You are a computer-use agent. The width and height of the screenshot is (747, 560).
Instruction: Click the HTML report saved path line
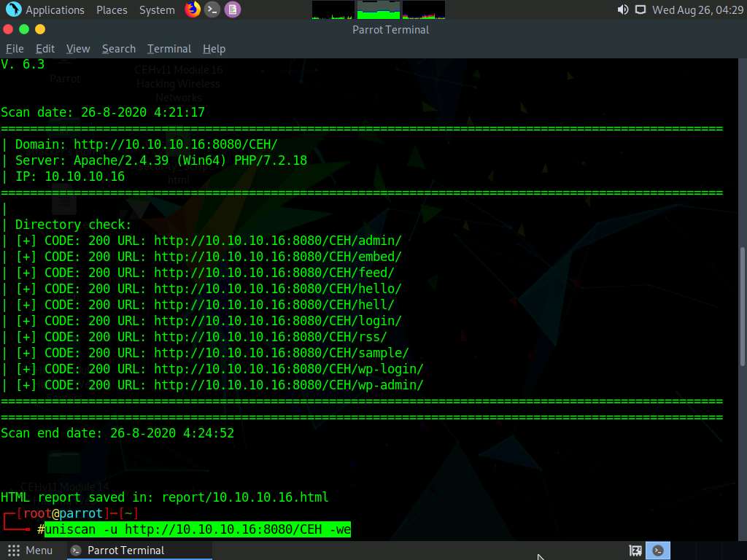164,497
